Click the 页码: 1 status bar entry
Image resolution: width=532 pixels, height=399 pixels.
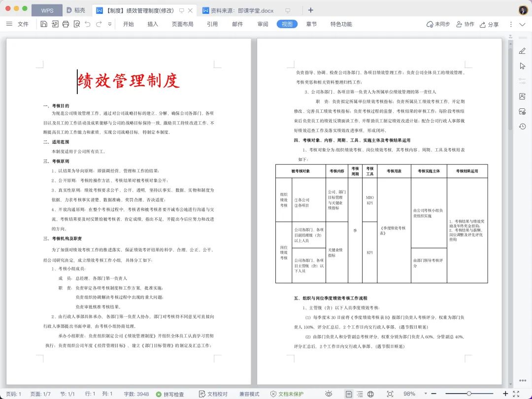coord(14,394)
